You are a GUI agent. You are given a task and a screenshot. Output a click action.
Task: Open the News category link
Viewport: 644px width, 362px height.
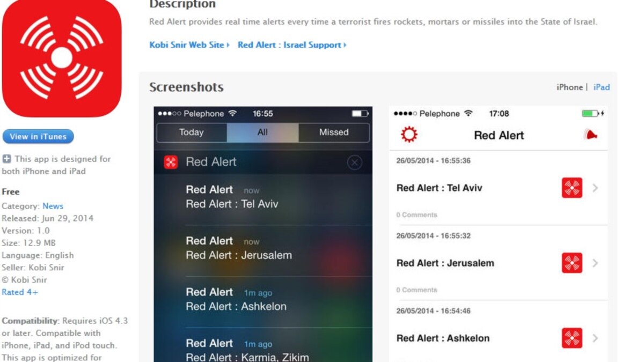pyautogui.click(x=53, y=206)
